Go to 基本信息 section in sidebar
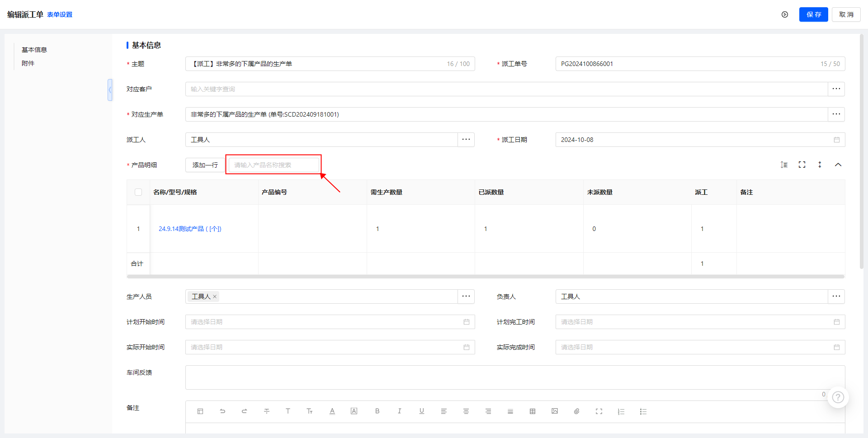 coord(34,50)
